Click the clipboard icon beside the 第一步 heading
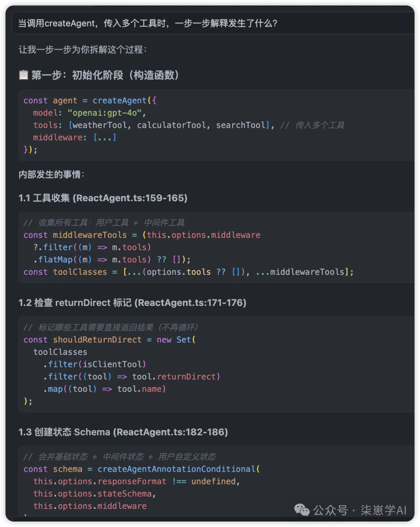420x527 pixels. pyautogui.click(x=23, y=75)
